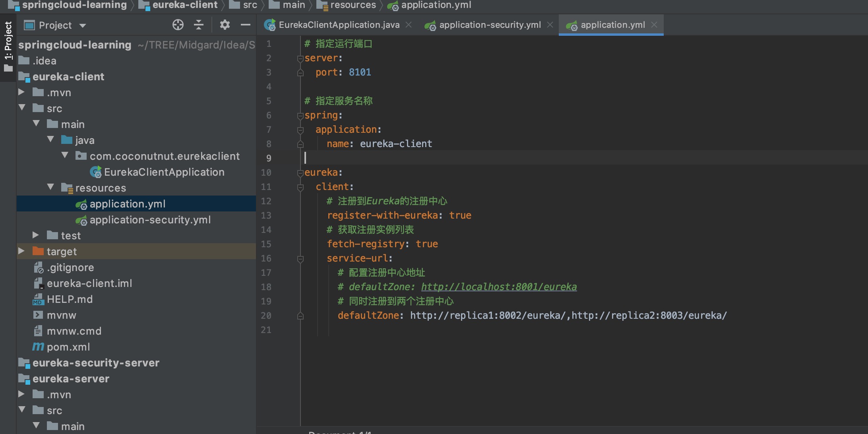Select application-security.yml in project tree

click(150, 220)
